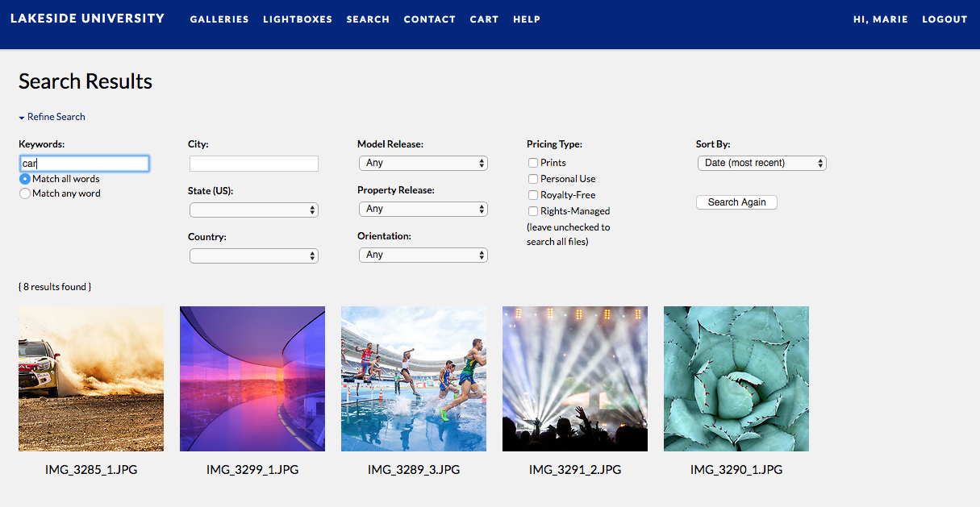Focus the City text field
Image resolution: width=980 pixels, height=507 pixels.
click(254, 164)
